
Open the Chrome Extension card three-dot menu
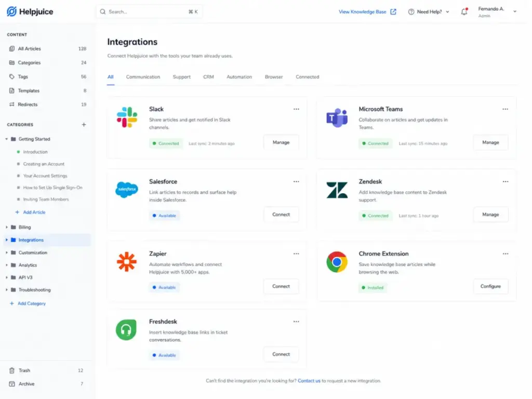click(x=506, y=254)
